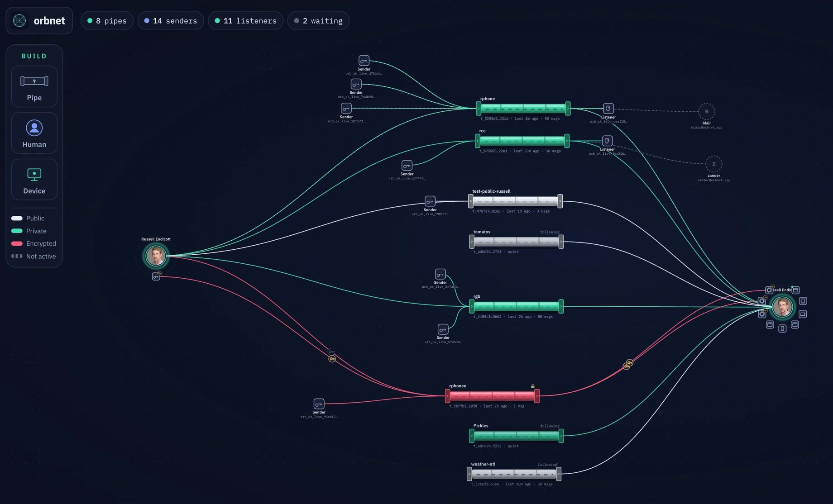Viewport: 833px width, 504px height.
Task: Click the orbnet globe logo
Action: (x=19, y=21)
